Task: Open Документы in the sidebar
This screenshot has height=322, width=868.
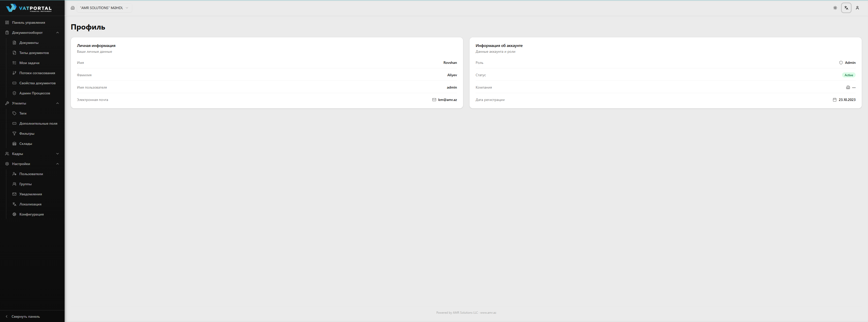Action: 29,43
